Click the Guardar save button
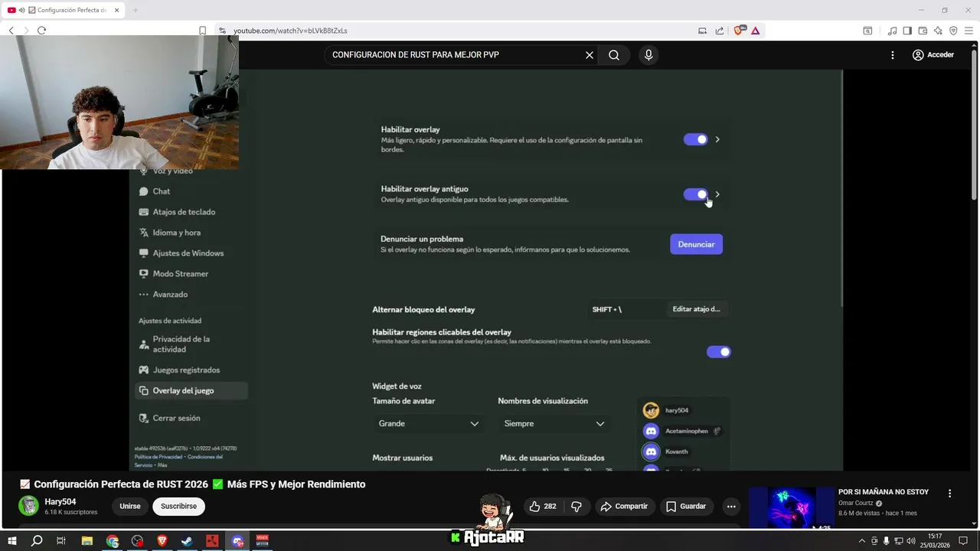The height and width of the screenshot is (551, 980). pyautogui.click(x=686, y=507)
